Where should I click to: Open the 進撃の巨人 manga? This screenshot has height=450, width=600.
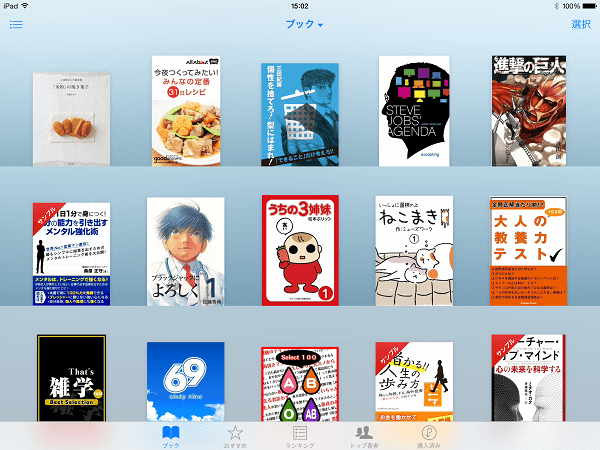(x=529, y=111)
